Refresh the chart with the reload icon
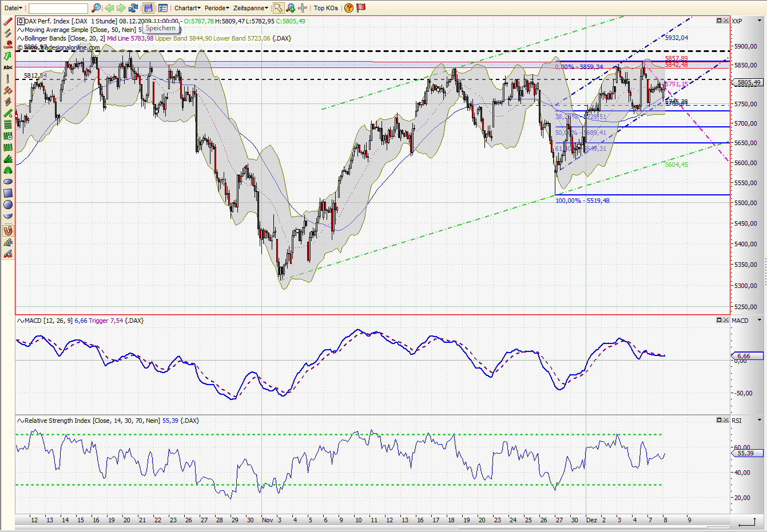This screenshot has width=767, height=532. [x=133, y=7]
